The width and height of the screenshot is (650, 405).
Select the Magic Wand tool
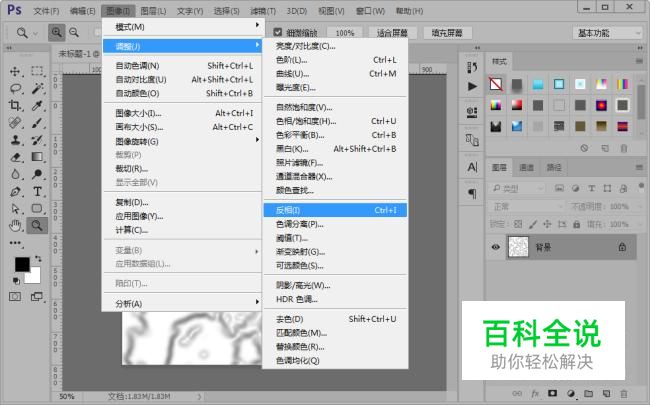click(37, 88)
